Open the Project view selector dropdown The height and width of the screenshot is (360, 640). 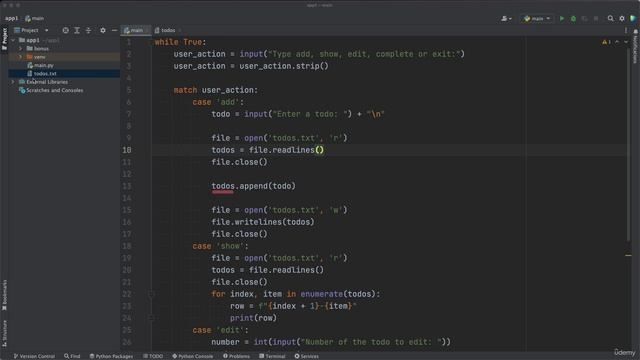(31, 30)
